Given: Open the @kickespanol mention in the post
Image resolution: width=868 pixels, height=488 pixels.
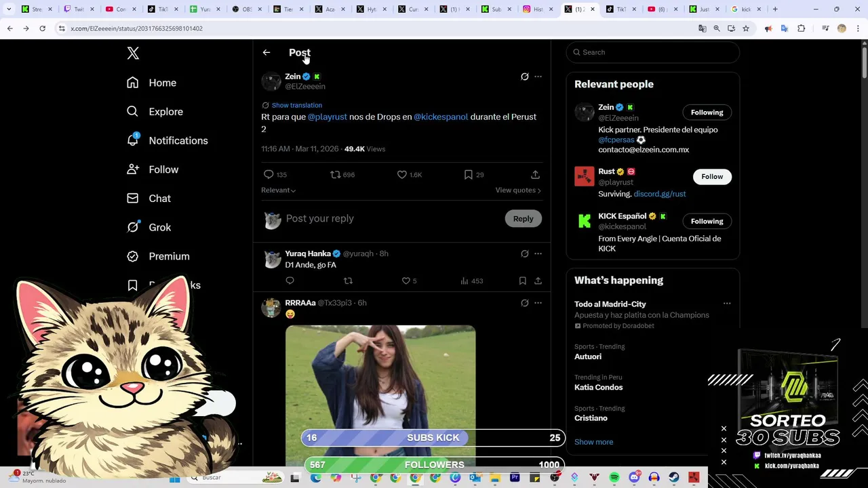Looking at the screenshot, I should [441, 117].
